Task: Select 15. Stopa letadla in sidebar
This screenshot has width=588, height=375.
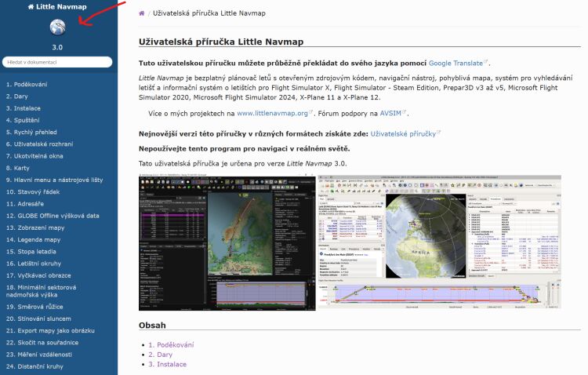Action: coord(31,252)
